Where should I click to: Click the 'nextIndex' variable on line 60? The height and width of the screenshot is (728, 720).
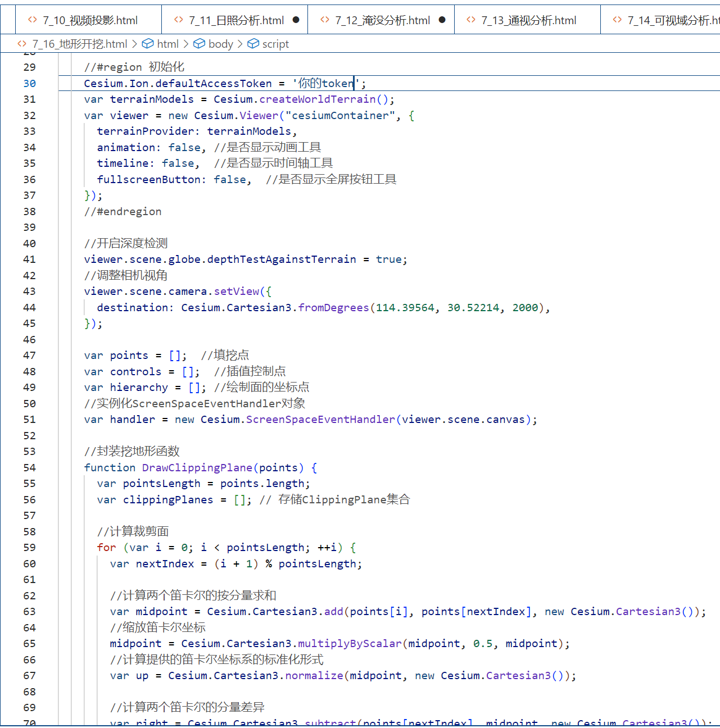(165, 563)
